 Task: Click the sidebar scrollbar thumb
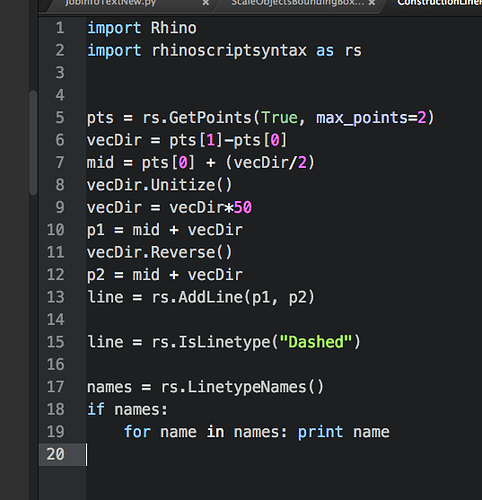33,143
